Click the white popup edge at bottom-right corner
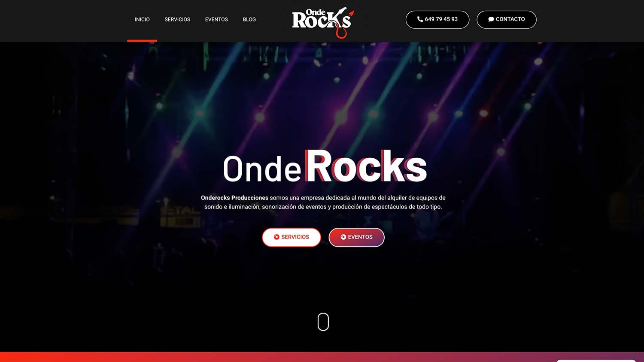This screenshot has width=644, height=362. click(x=596, y=361)
